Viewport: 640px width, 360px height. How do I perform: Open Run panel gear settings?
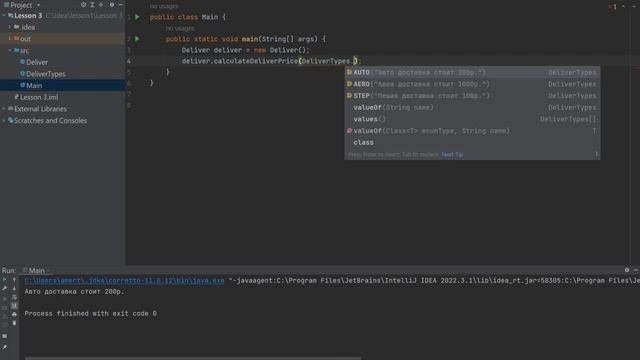click(627, 270)
